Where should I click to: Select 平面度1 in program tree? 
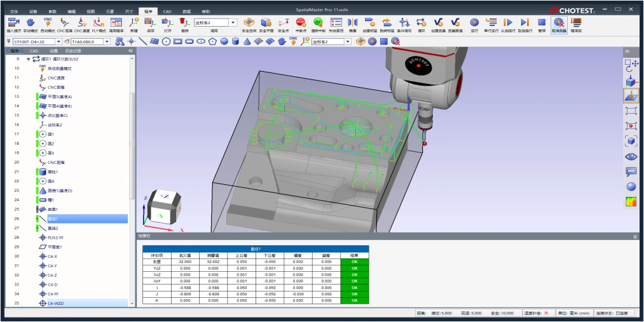[x=55, y=247]
